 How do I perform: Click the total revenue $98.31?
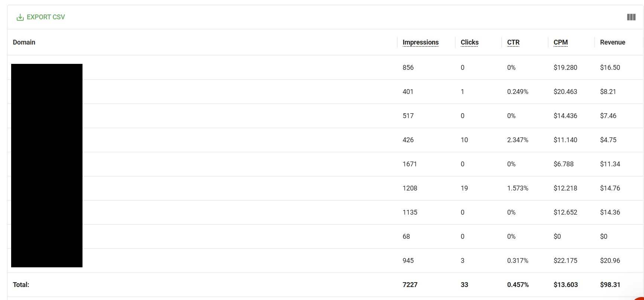pos(610,285)
